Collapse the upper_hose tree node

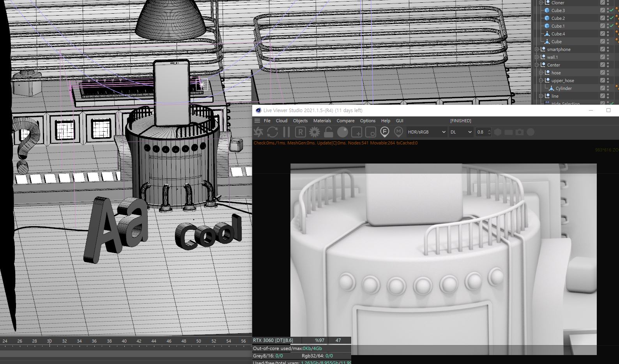[x=541, y=81]
